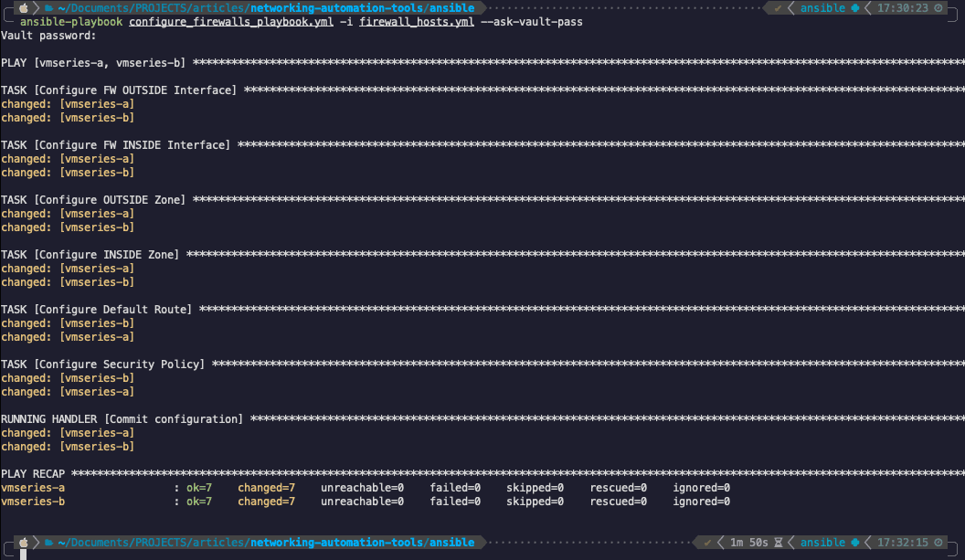Click the chevron before the ansible venv name
965x560 pixels.
pyautogui.click(x=790, y=7)
